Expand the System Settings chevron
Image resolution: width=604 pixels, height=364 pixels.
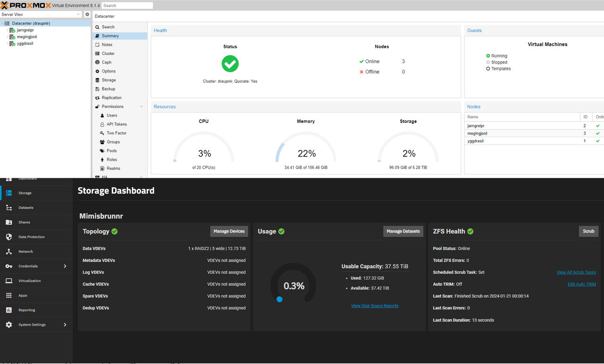pyautogui.click(x=65, y=324)
